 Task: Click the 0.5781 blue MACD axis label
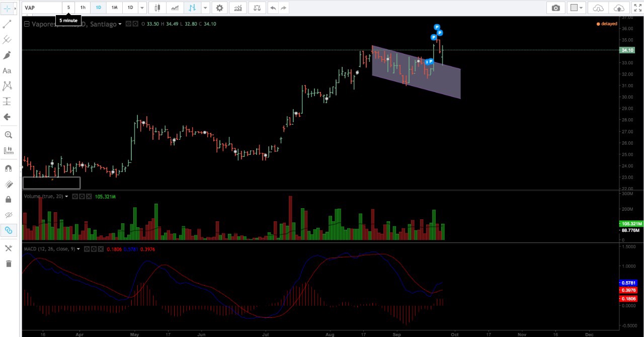[629, 283]
